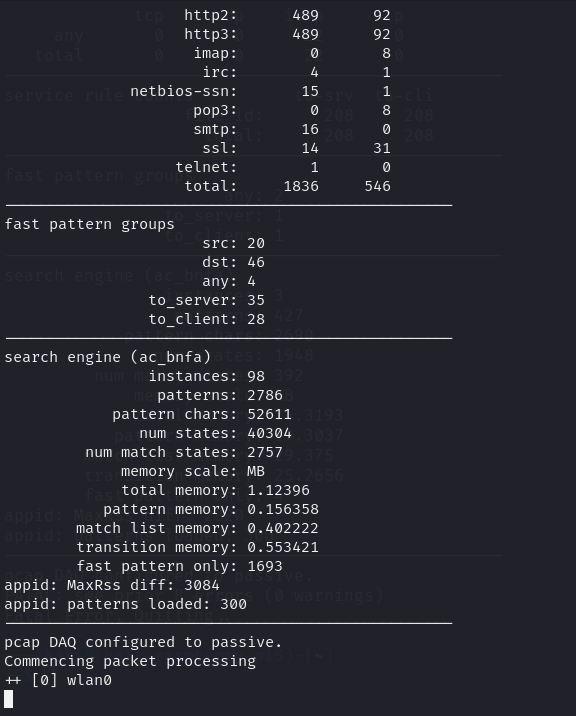576x716 pixels.
Task: Click the 'fast pattern groups' heading
Action: (x=90, y=225)
